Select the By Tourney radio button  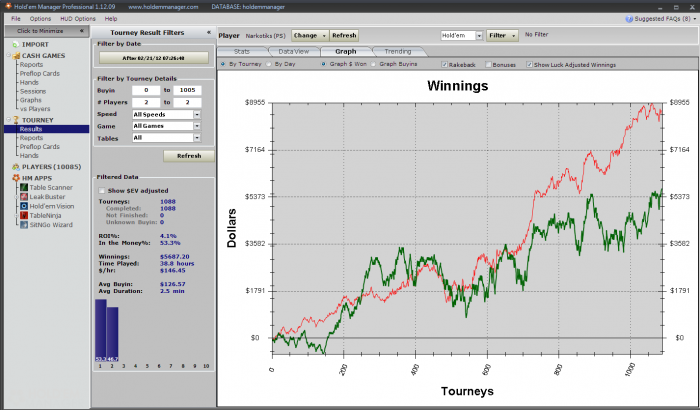coord(223,64)
